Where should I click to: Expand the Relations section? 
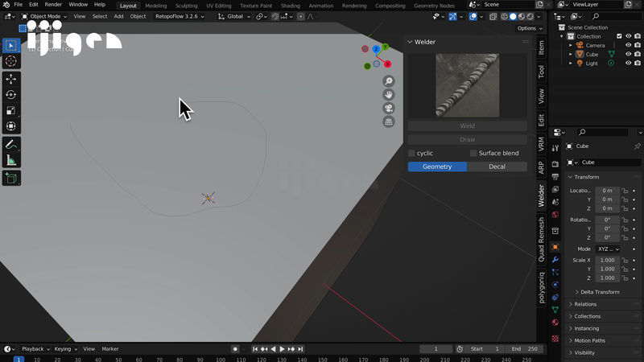coord(585,304)
